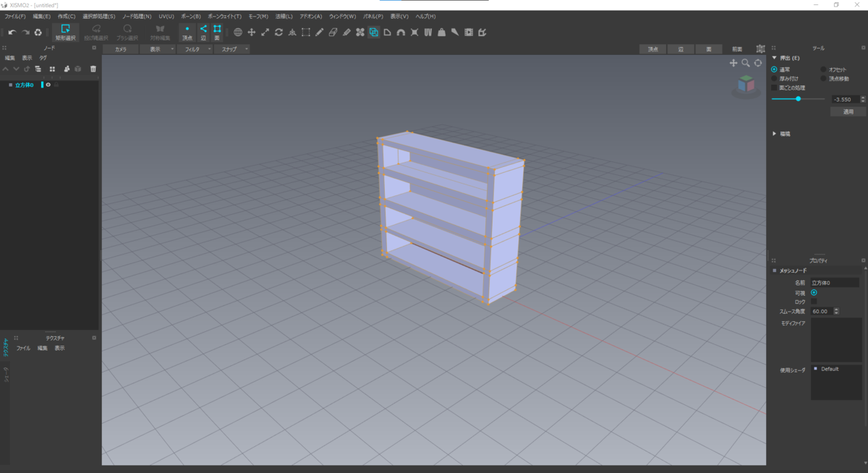Select the 投げ縄選択 lasso selection tool
The height and width of the screenshot is (473, 868).
click(96, 32)
